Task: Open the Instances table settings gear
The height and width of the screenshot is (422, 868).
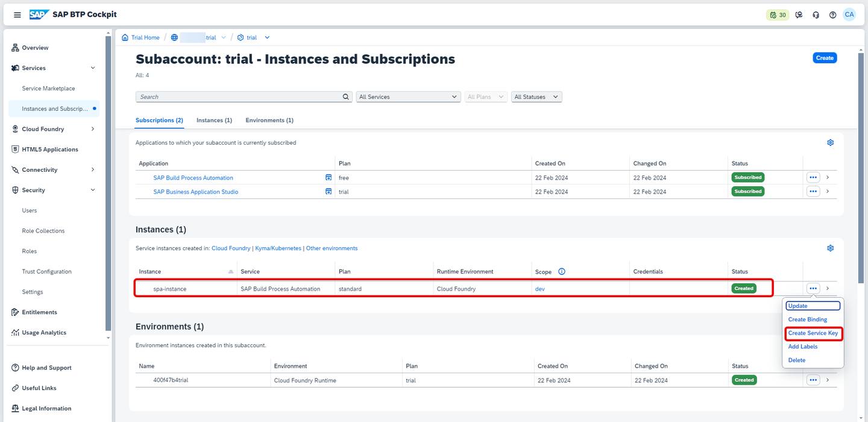Action: coord(830,248)
